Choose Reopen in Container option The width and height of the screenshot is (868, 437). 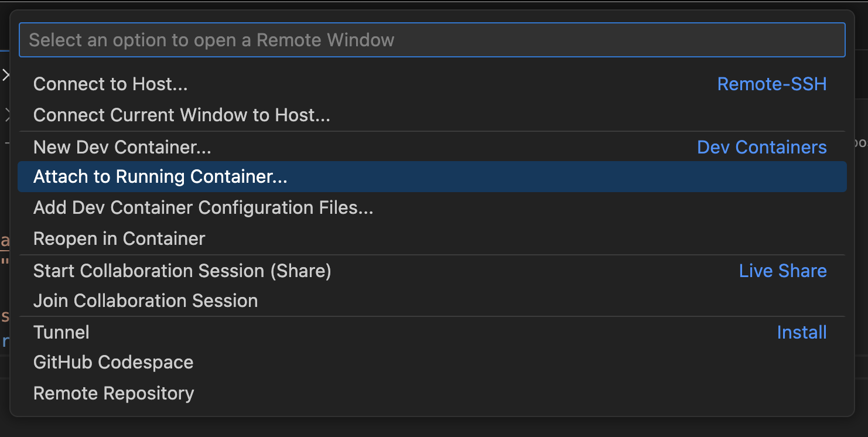point(432,238)
